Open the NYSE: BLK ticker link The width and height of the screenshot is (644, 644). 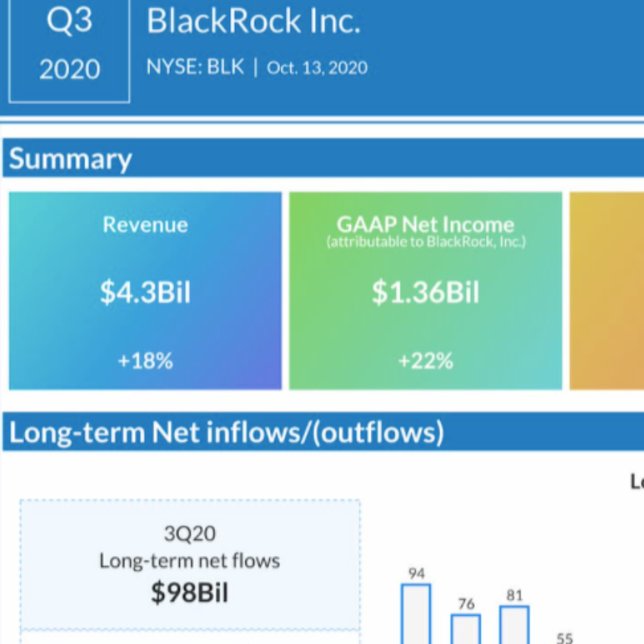[x=195, y=67]
